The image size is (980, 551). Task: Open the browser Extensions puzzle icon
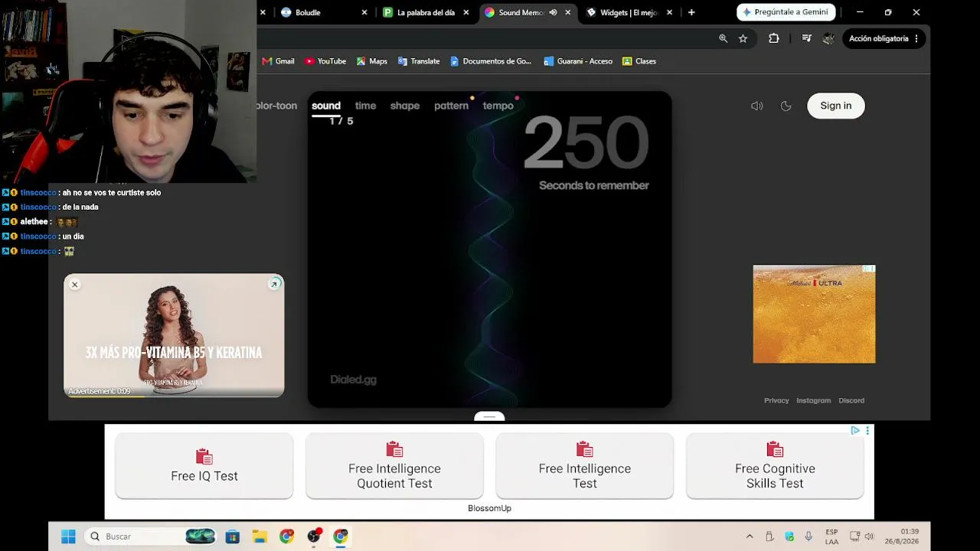pyautogui.click(x=774, y=38)
